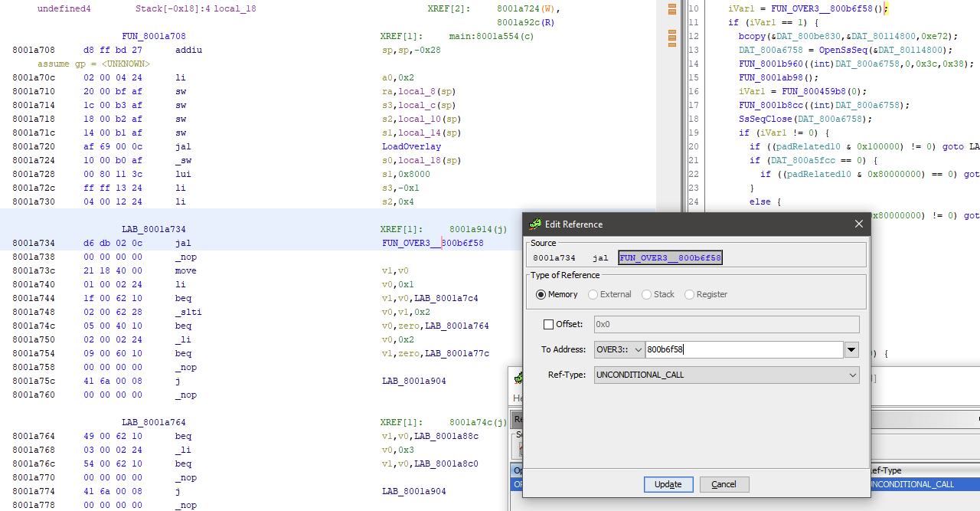
Task: Click the XREF 8001a914(j) link near LAB_8001a764
Action: [479, 228]
